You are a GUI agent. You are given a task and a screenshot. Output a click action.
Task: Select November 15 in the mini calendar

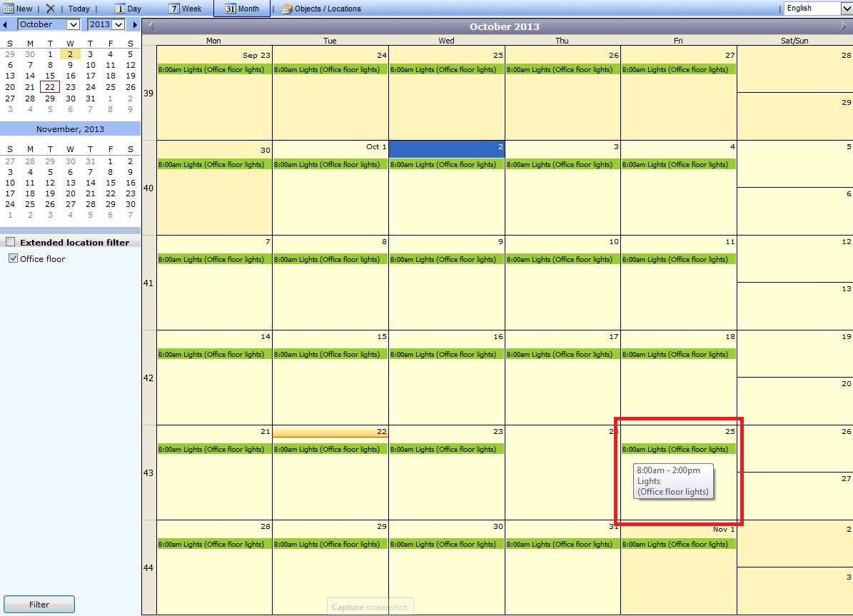[111, 183]
